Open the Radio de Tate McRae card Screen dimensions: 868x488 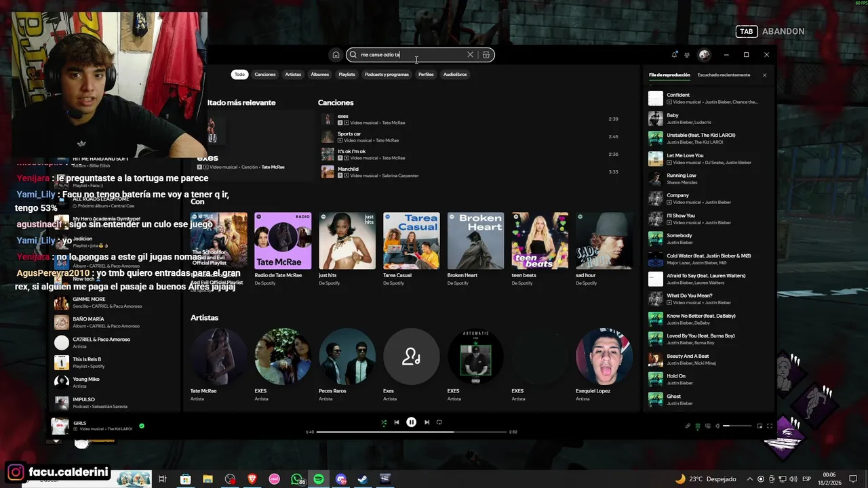point(283,249)
